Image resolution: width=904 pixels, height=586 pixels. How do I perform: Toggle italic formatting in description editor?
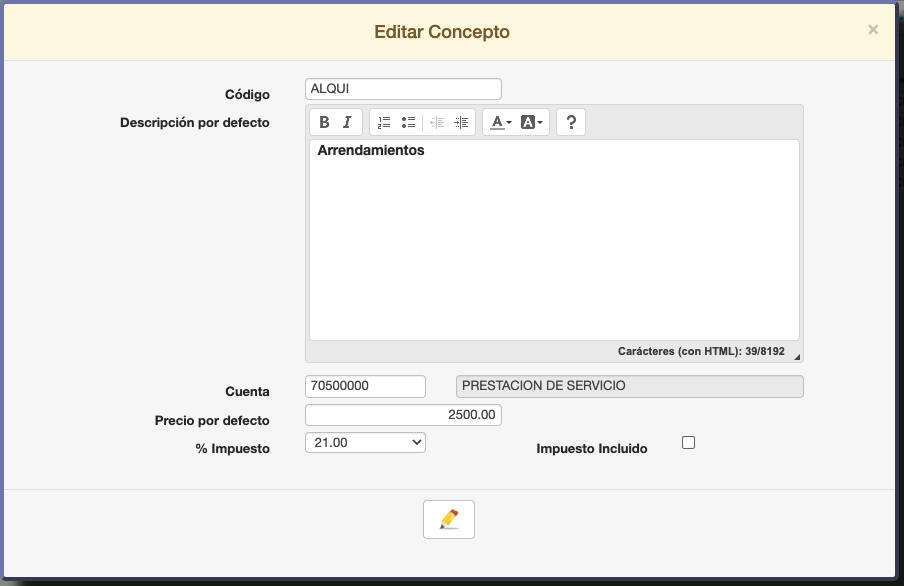tap(347, 122)
